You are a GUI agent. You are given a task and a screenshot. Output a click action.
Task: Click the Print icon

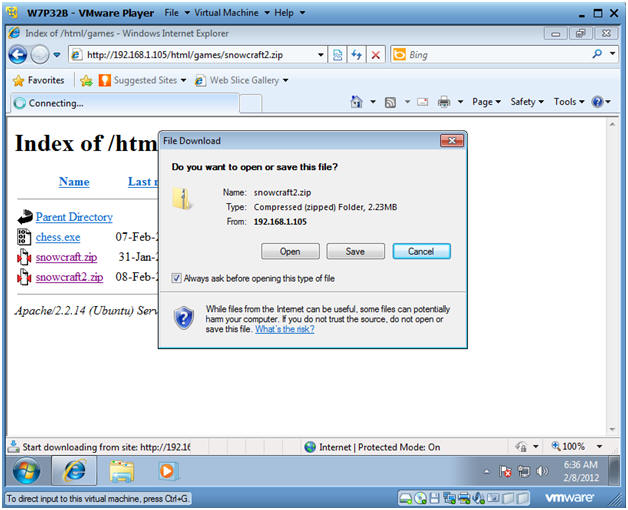pos(444,102)
